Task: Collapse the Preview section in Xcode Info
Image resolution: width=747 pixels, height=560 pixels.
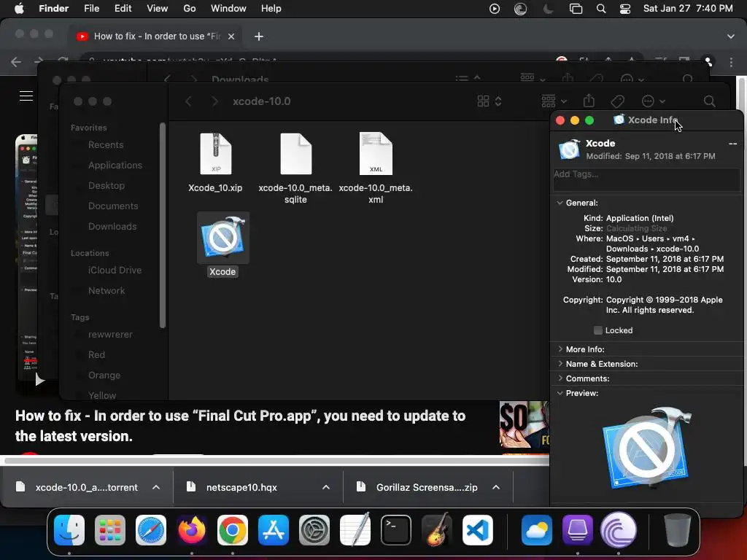Action: (x=560, y=393)
